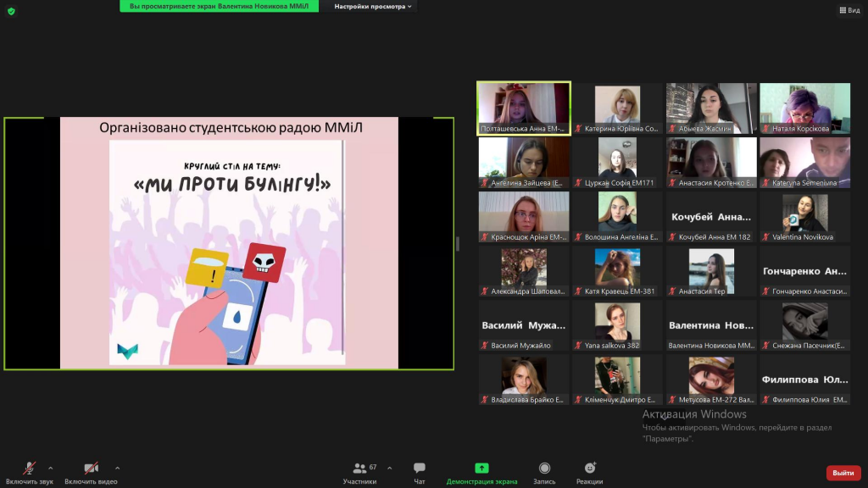The height and width of the screenshot is (488, 868).
Task: Select the Катерина Юріївна video tile
Action: (x=617, y=108)
